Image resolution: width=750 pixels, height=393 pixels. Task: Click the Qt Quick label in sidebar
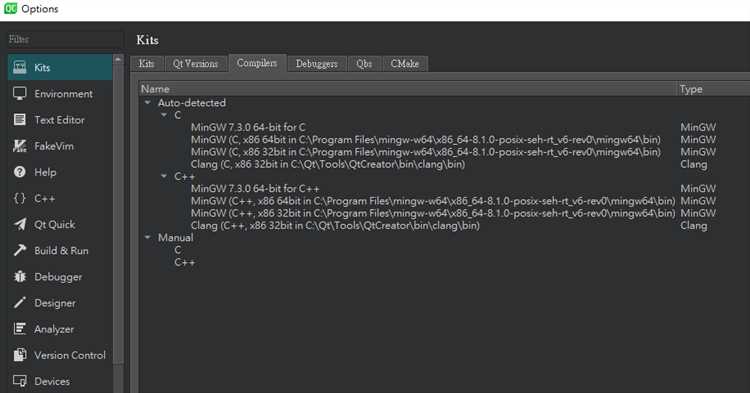[55, 224]
